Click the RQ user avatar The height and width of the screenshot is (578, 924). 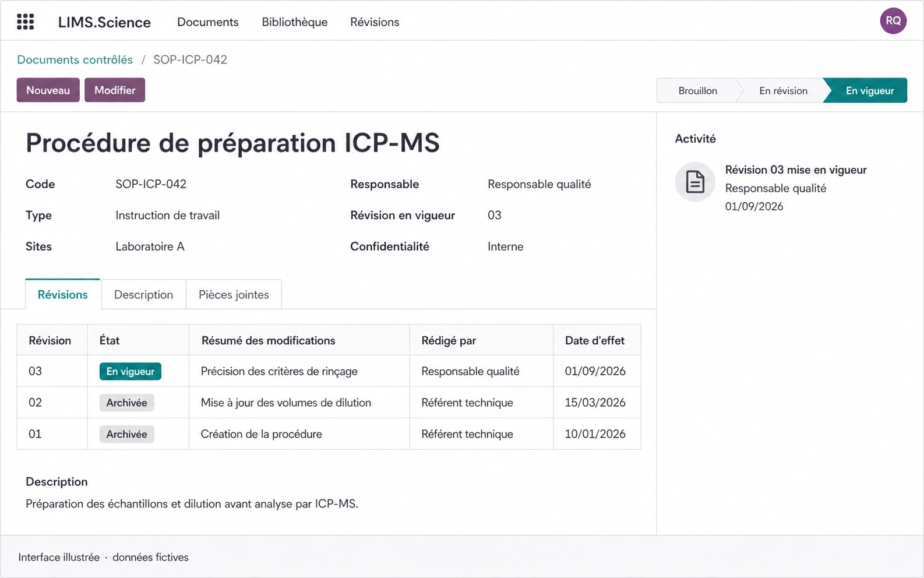893,21
